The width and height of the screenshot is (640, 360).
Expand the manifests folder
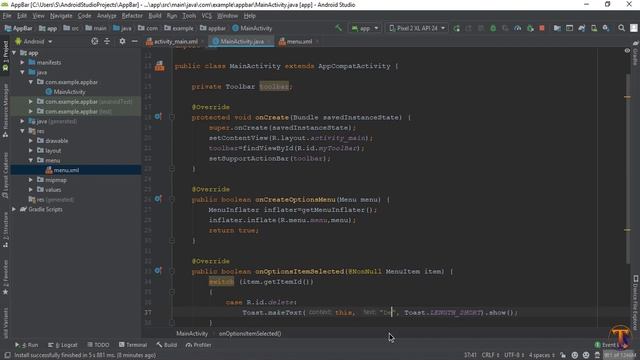click(x=23, y=62)
